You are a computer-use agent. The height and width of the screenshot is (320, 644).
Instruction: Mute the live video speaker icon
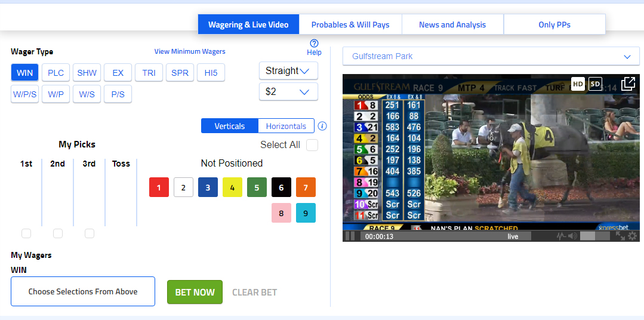tap(572, 236)
